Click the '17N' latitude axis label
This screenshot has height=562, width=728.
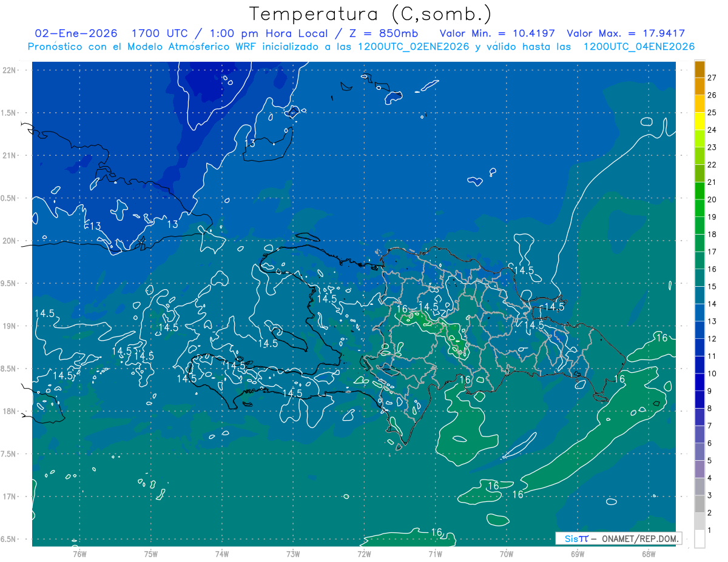coord(9,497)
